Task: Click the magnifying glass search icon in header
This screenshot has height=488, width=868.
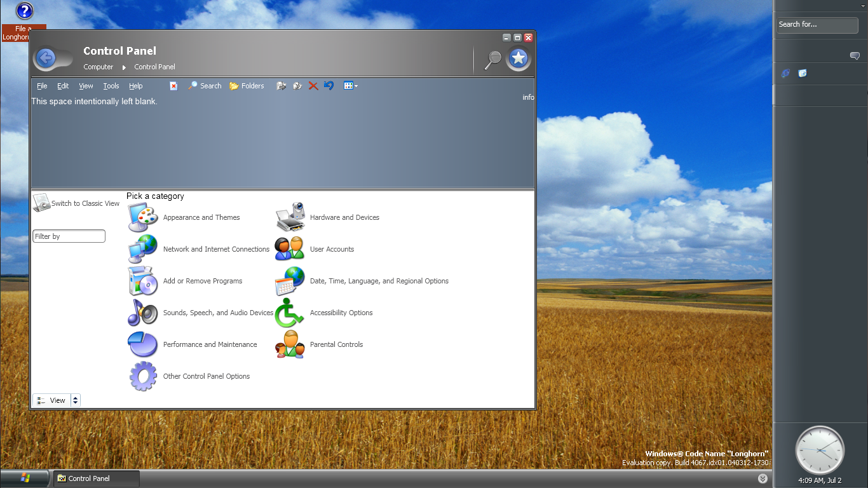Action: [492, 59]
